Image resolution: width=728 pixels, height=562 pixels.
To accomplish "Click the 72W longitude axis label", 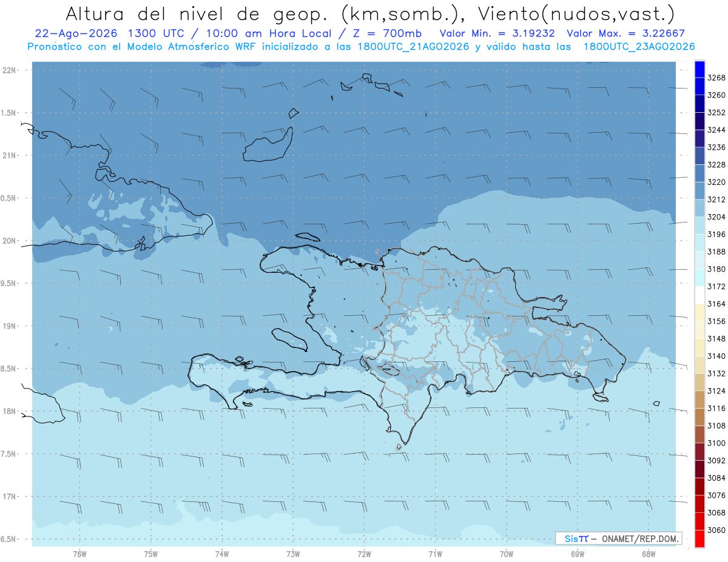I will pyautogui.click(x=364, y=553).
